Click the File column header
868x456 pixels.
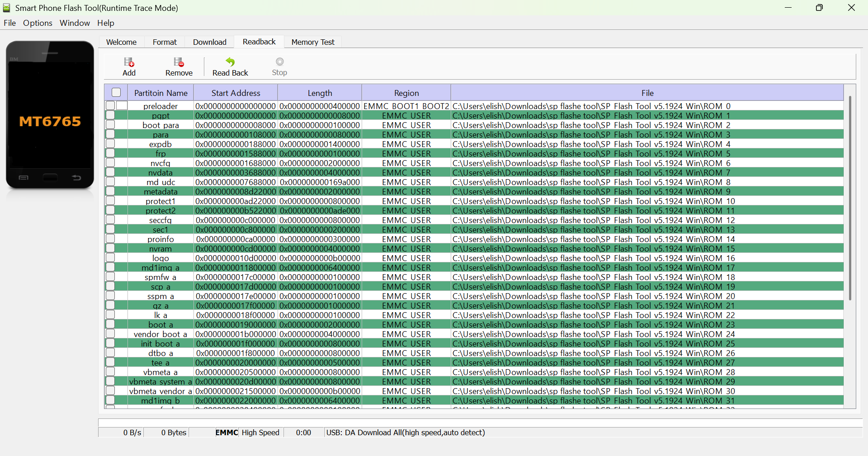(647, 93)
